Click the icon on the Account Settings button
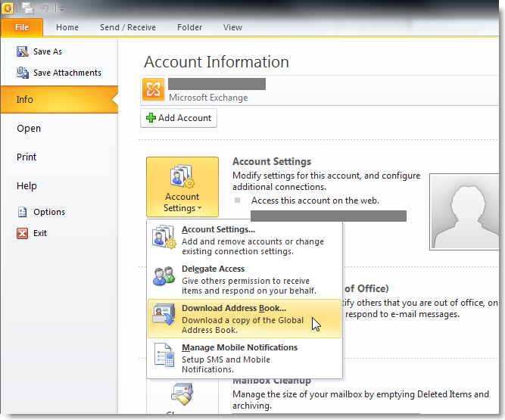Viewport: 505px width, 420px height. point(182,176)
